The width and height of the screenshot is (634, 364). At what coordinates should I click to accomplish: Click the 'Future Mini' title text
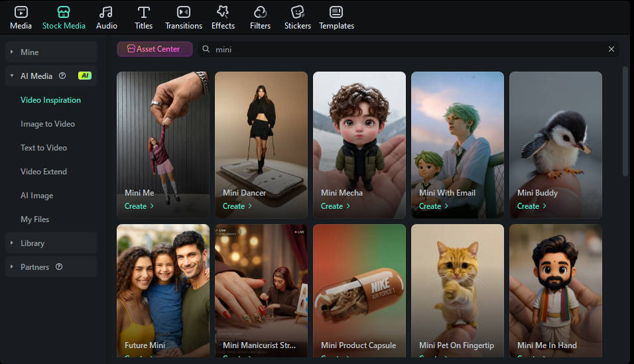tap(145, 345)
